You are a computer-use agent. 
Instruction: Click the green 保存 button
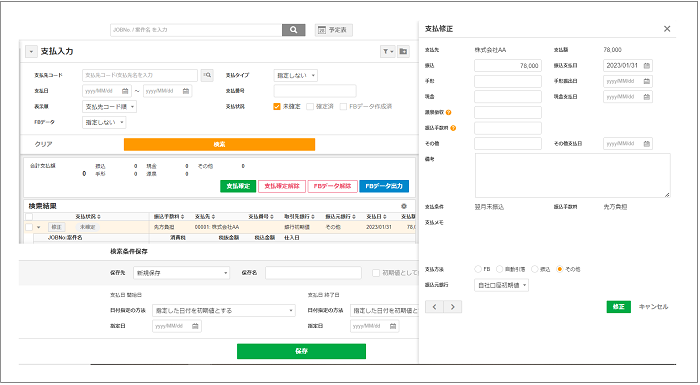[301, 352]
